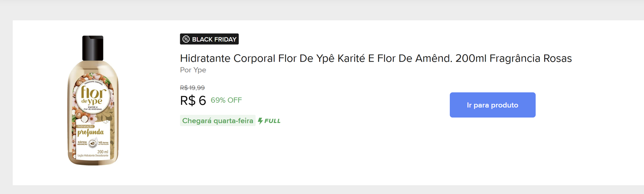The image size is (644, 194).
Task: Select the BLACK FRIDAY badge text
Action: [214, 39]
